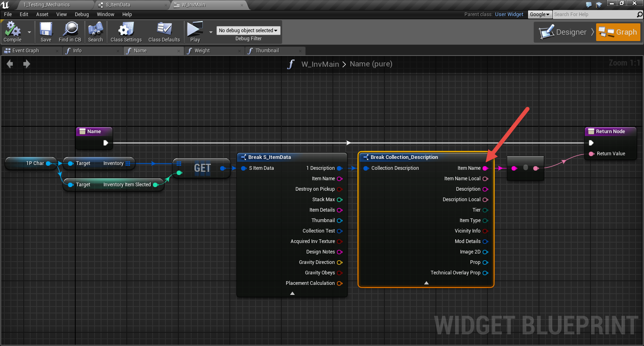This screenshot has width=644, height=346.
Task: Open the File menu
Action: pyautogui.click(x=8, y=14)
